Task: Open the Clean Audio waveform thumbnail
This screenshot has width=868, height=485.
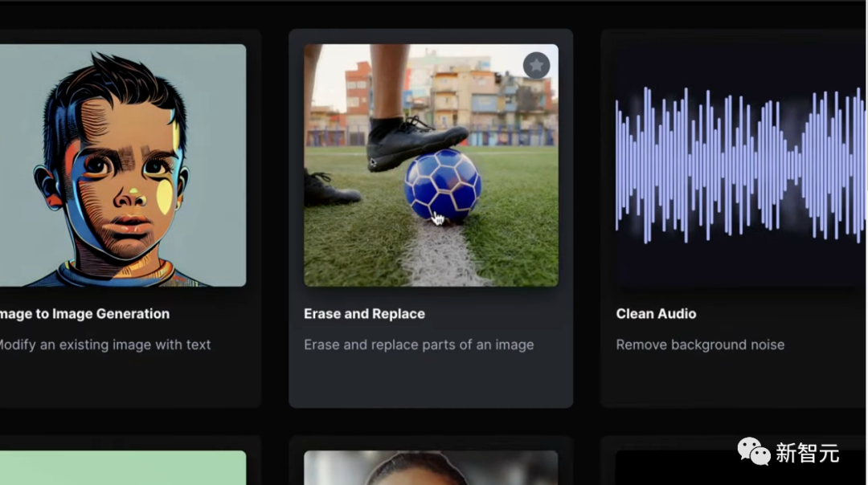Action: (741, 165)
